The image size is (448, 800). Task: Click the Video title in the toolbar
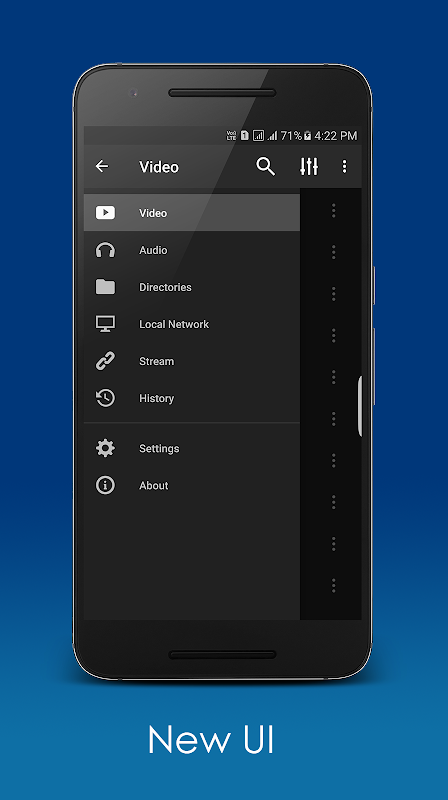tap(159, 167)
